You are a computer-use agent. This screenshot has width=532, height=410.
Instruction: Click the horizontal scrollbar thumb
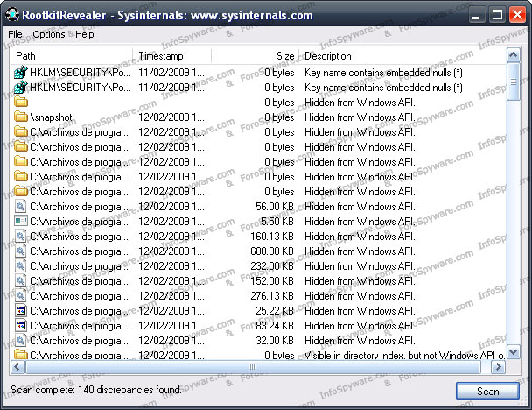point(253,367)
